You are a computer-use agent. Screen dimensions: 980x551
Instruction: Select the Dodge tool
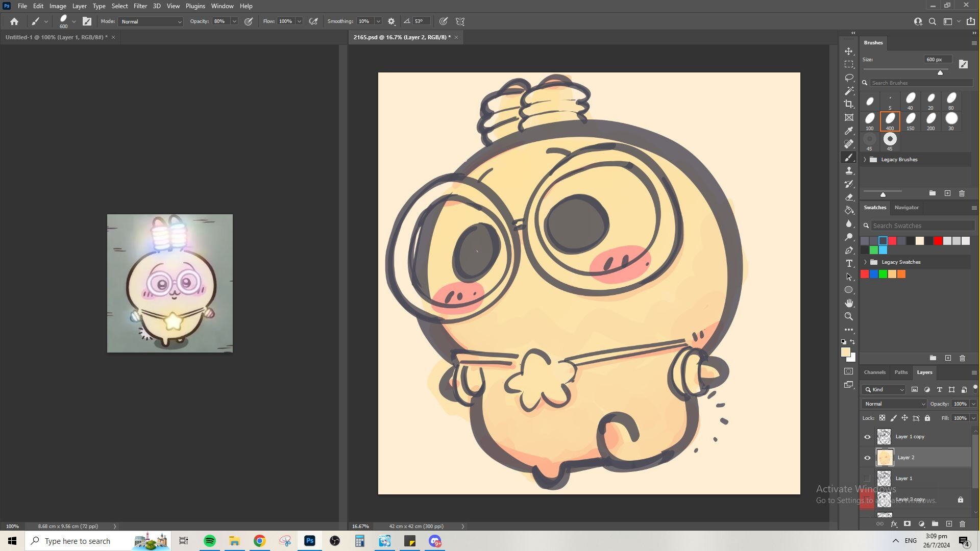[849, 237]
